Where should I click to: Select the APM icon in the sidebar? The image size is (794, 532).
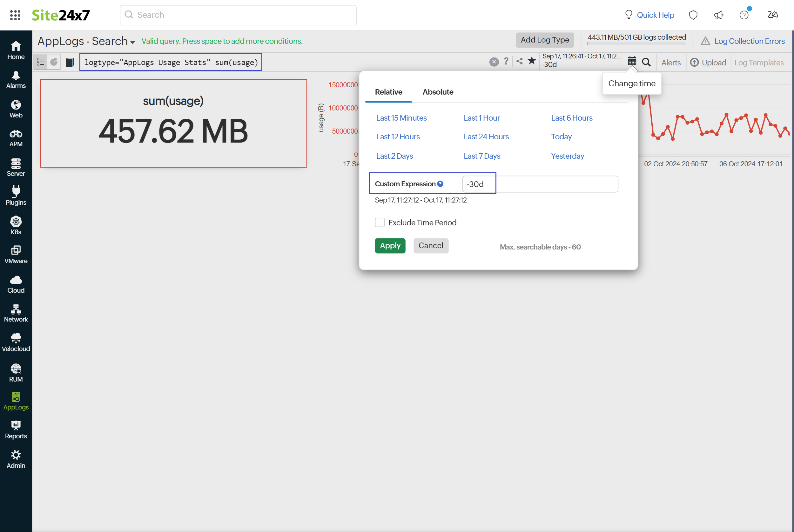tap(16, 137)
